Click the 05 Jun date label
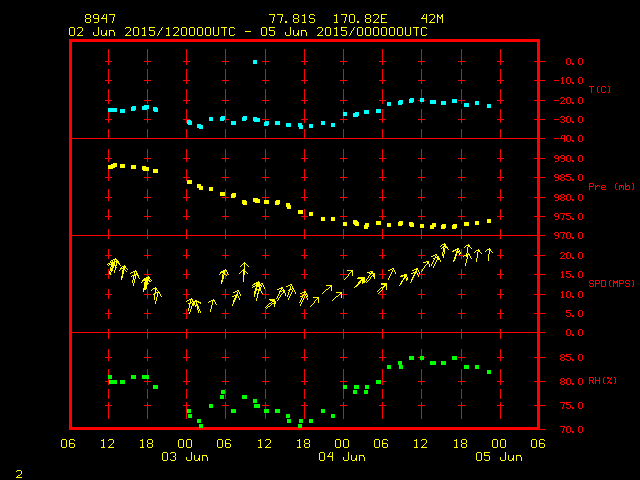 point(499,457)
